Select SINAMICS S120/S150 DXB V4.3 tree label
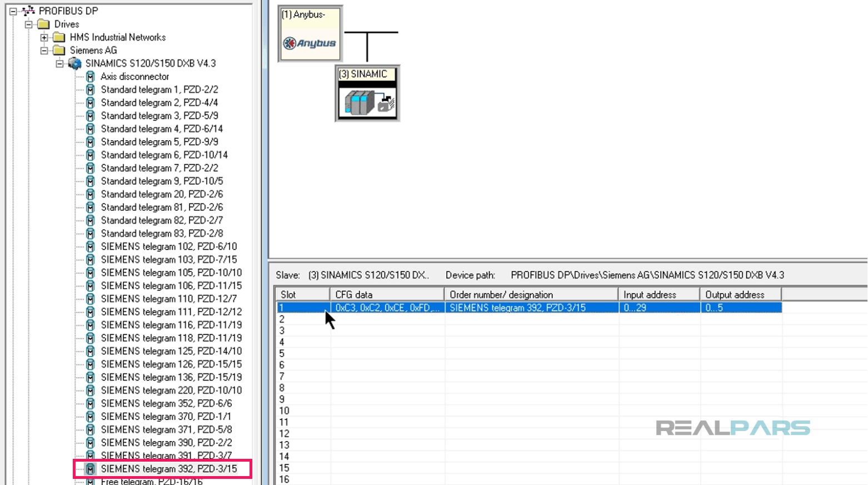 (x=151, y=63)
